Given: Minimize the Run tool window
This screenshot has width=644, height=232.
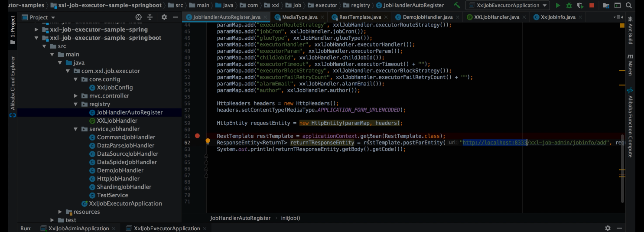Looking at the screenshot, I should [x=620, y=228].
